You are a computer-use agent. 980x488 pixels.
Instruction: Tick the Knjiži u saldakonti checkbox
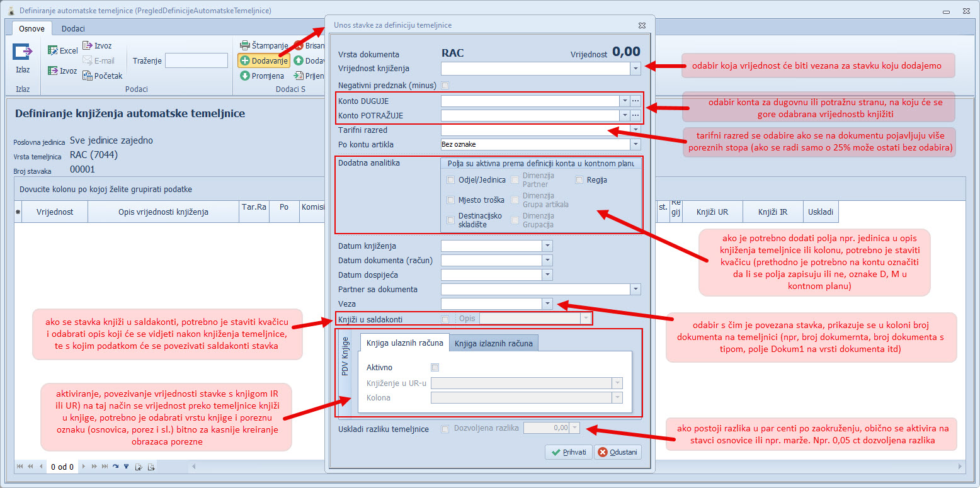click(x=445, y=319)
